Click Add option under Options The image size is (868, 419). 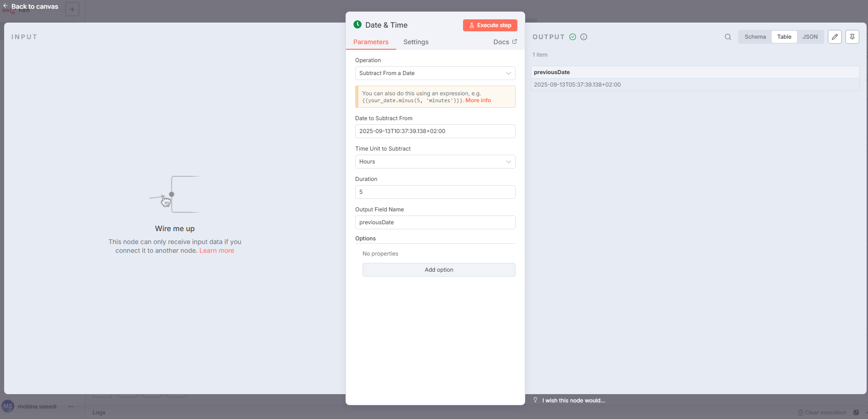(x=439, y=270)
